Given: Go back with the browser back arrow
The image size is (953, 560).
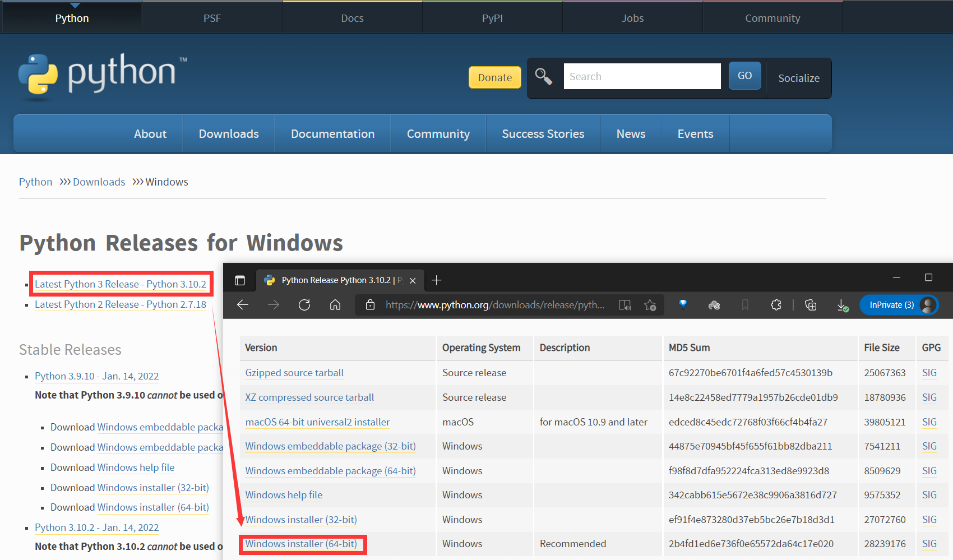Looking at the screenshot, I should coord(243,305).
